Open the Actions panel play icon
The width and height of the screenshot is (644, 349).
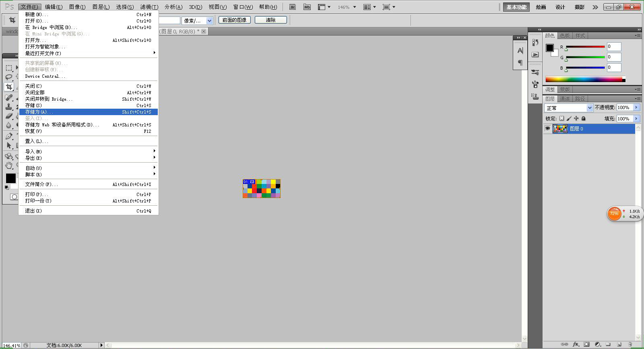pos(535,54)
